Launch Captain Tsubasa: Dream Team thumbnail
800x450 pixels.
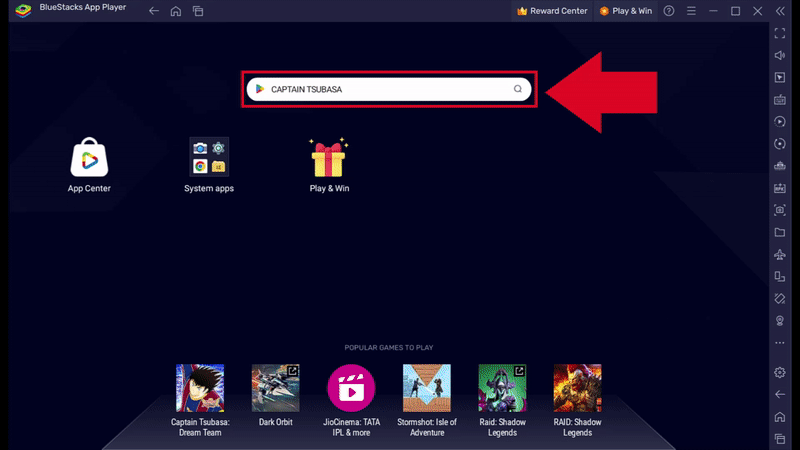click(x=200, y=388)
